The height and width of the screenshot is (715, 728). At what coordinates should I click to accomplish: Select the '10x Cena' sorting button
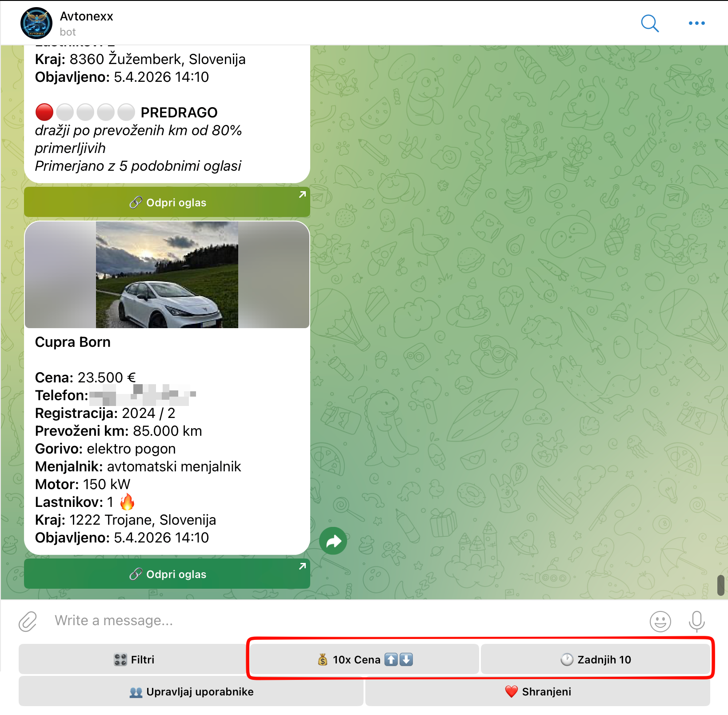[x=364, y=659]
